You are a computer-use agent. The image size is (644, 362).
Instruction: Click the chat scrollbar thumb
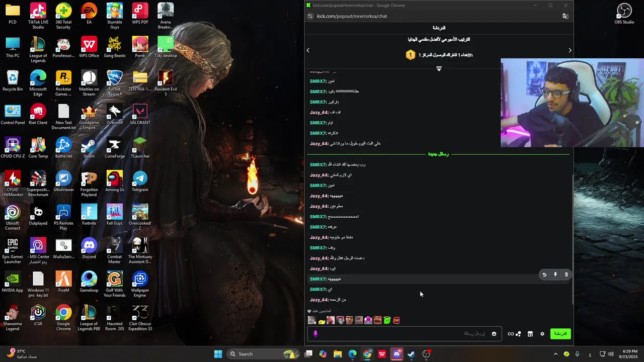[572, 239]
